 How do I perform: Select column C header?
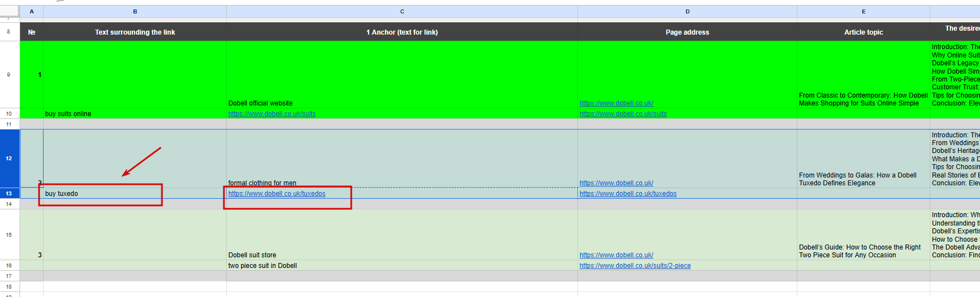click(x=401, y=11)
